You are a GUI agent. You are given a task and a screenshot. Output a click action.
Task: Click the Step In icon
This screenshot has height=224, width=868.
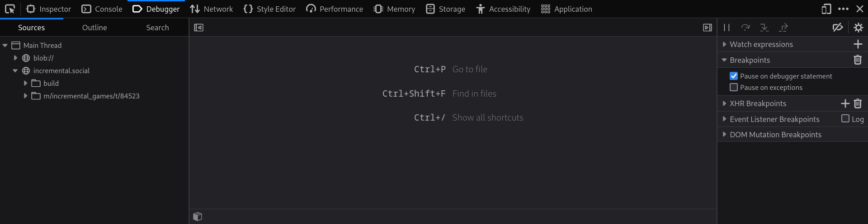pyautogui.click(x=764, y=28)
